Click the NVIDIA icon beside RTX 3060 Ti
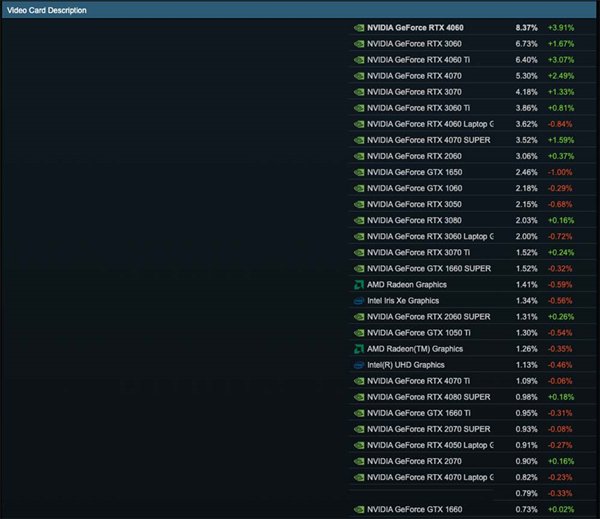 [359, 108]
